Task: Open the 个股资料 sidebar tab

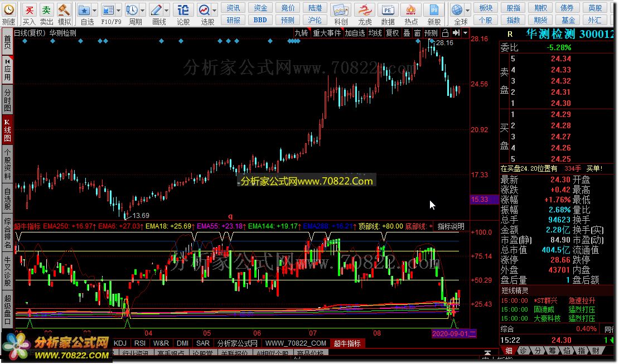Action: click(7, 164)
